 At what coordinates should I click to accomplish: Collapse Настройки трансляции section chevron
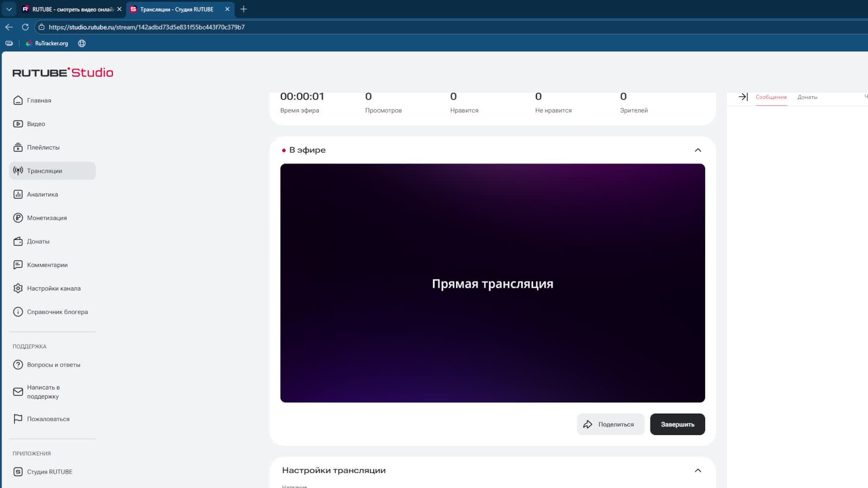[698, 470]
